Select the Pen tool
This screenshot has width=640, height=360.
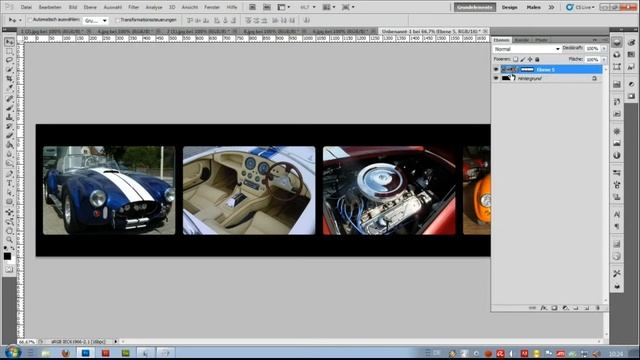[9, 174]
